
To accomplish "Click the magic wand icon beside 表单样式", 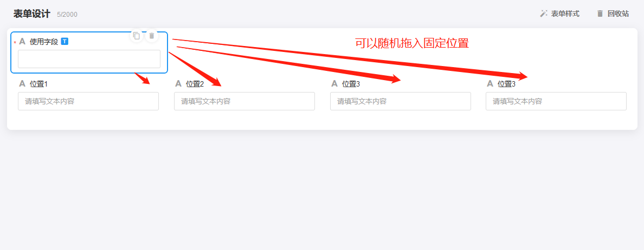I will pos(544,14).
